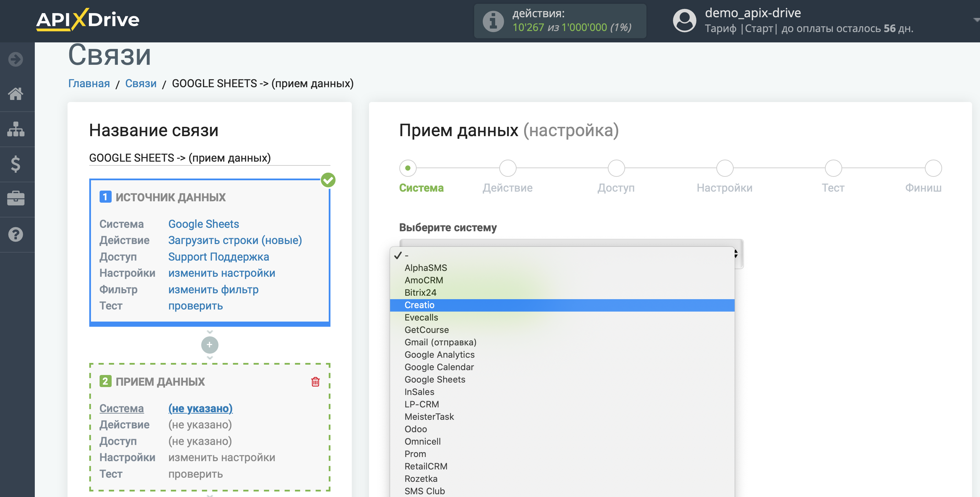Choose Google Analytics from the list

(562, 355)
